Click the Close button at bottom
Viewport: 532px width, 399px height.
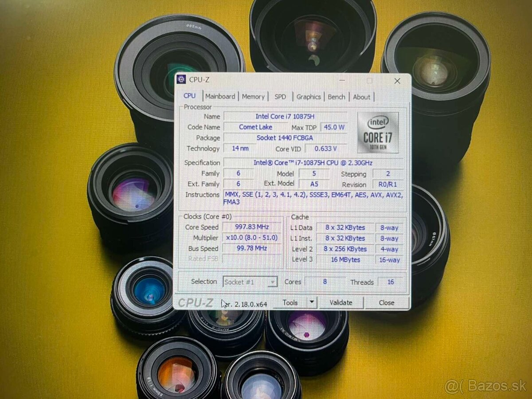tap(386, 303)
